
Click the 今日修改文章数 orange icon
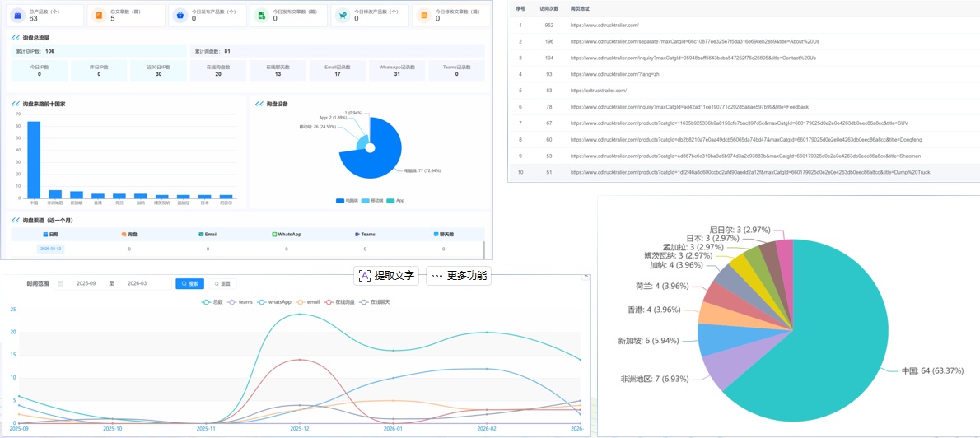pos(424,15)
